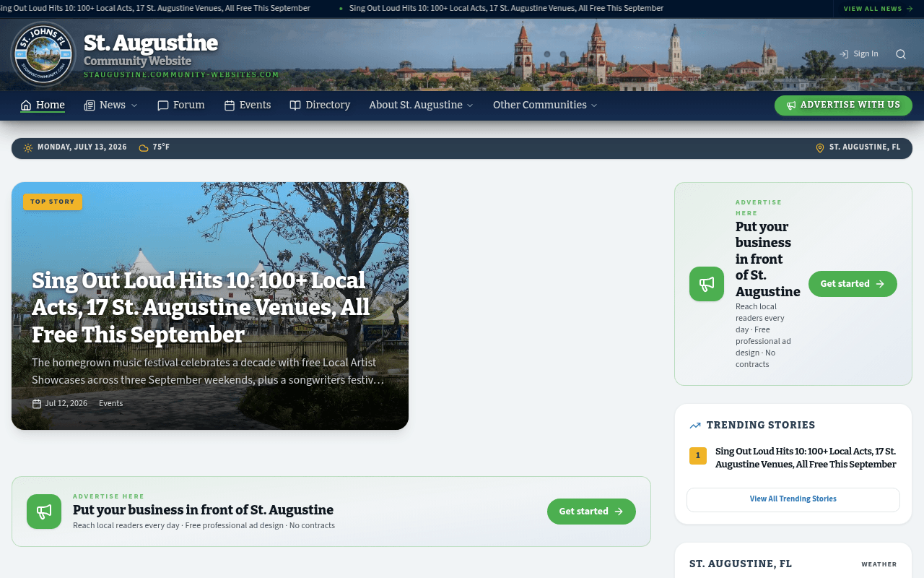Open the About St. Augustine menu

click(x=422, y=105)
